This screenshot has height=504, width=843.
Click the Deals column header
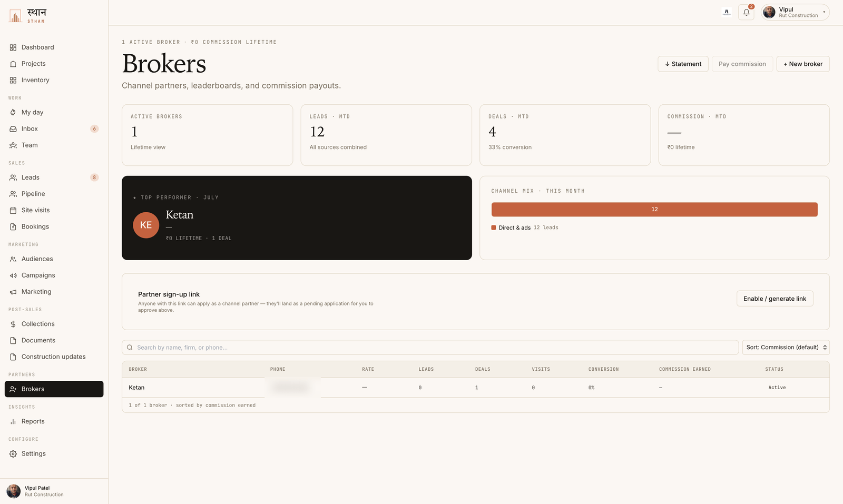pyautogui.click(x=483, y=369)
